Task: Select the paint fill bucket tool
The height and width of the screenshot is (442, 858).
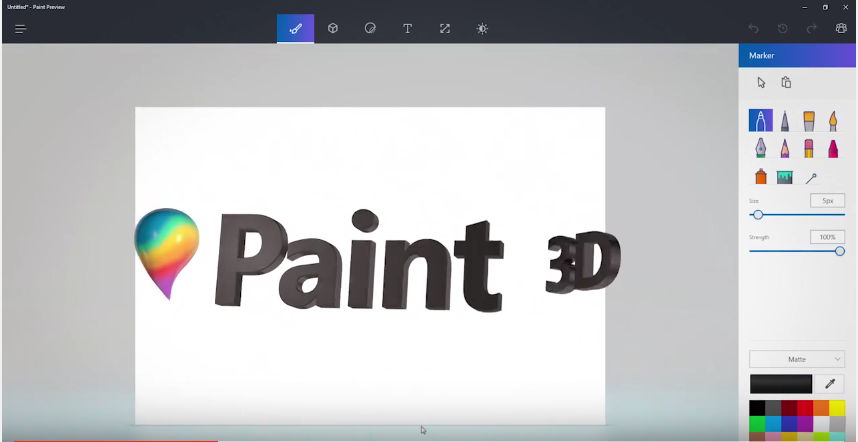Action: tap(785, 177)
